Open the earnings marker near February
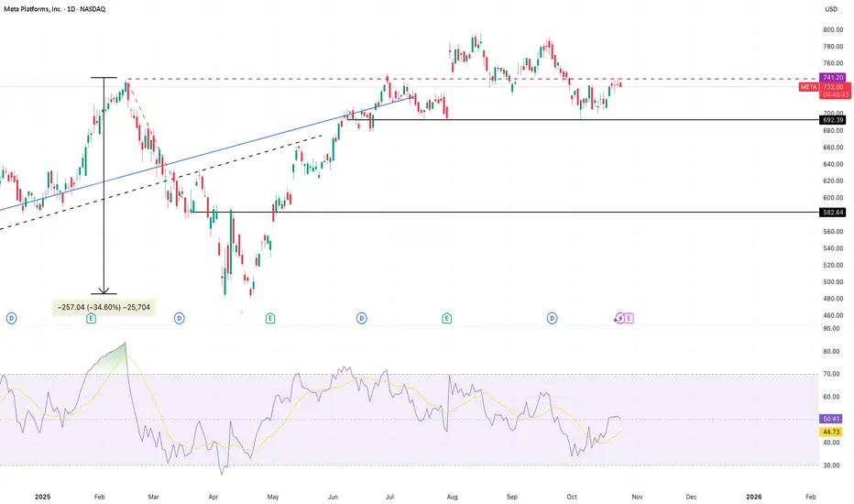 click(91, 318)
